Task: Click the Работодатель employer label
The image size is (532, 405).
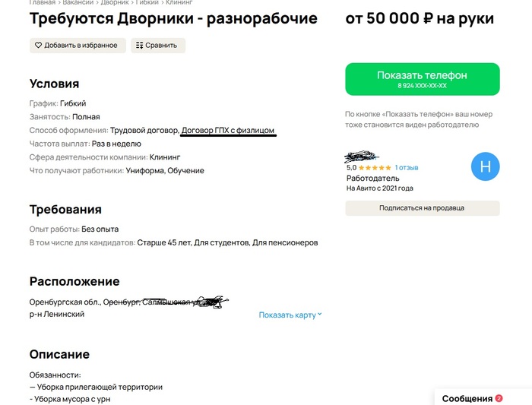Action: [373, 178]
